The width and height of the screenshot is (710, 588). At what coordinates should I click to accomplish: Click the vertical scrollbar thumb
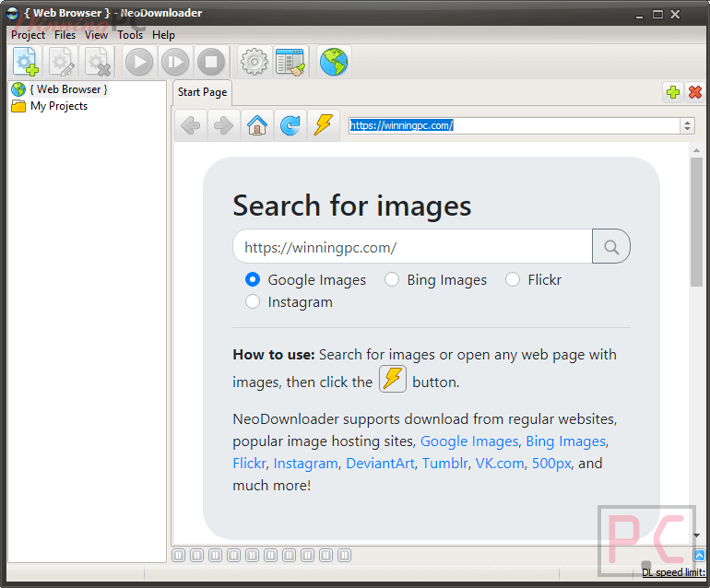(696, 222)
